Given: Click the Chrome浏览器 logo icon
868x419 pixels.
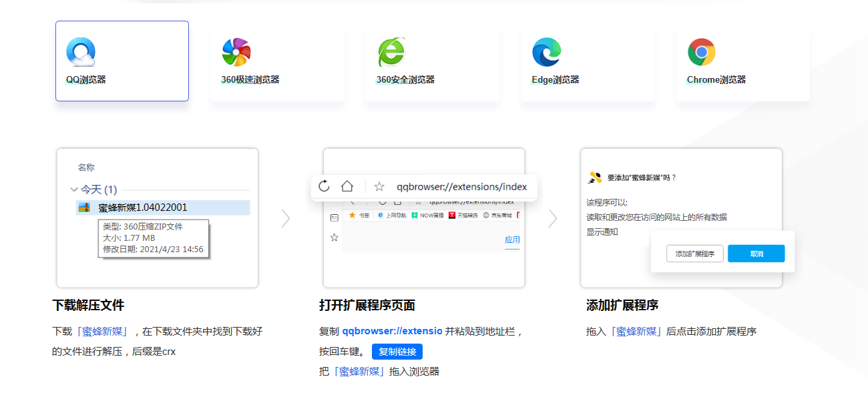Looking at the screenshot, I should 701,52.
